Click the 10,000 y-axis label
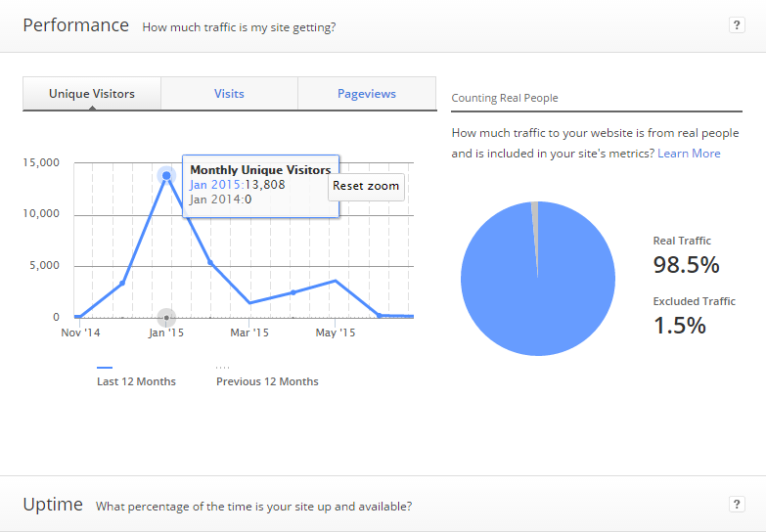This screenshot has height=532, width=766. point(41,213)
